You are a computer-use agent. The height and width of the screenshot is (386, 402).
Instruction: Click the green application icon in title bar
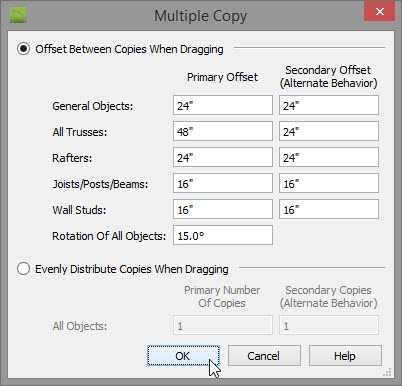18,15
